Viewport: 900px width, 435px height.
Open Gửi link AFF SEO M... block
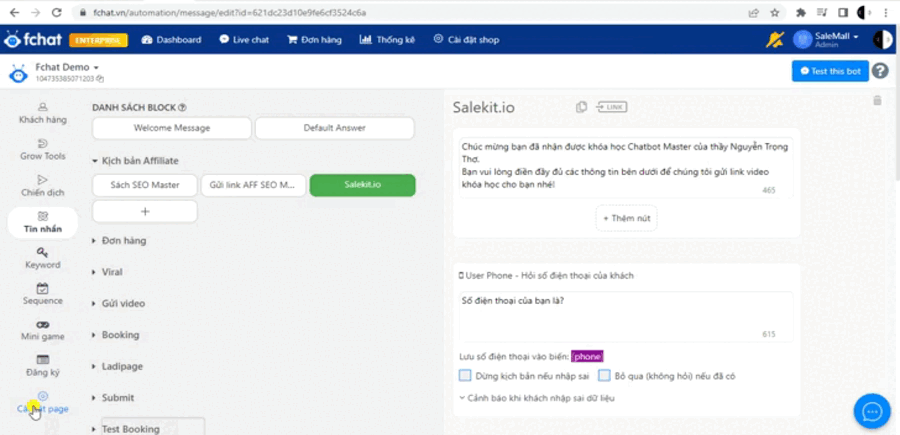coord(253,185)
